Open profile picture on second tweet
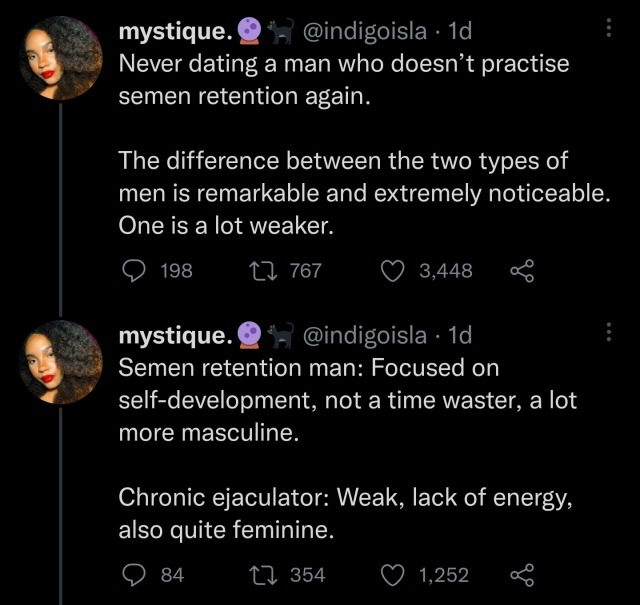 pyautogui.click(x=60, y=361)
